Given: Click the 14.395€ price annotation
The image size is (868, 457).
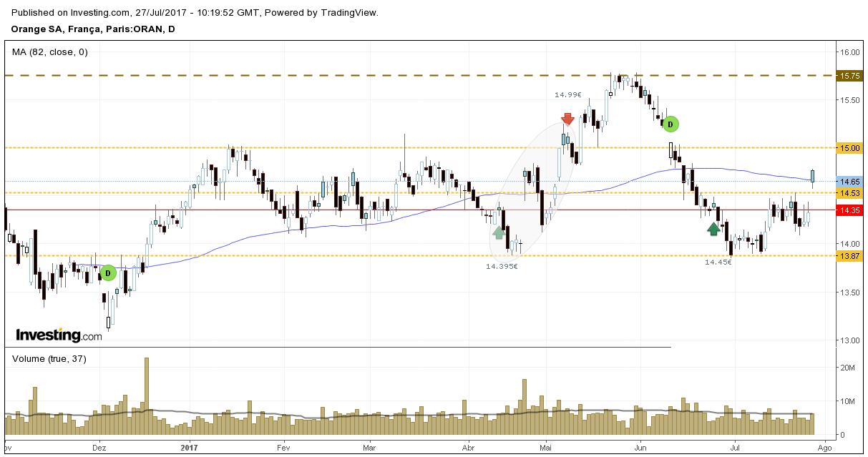Looking at the screenshot, I should 502,266.
